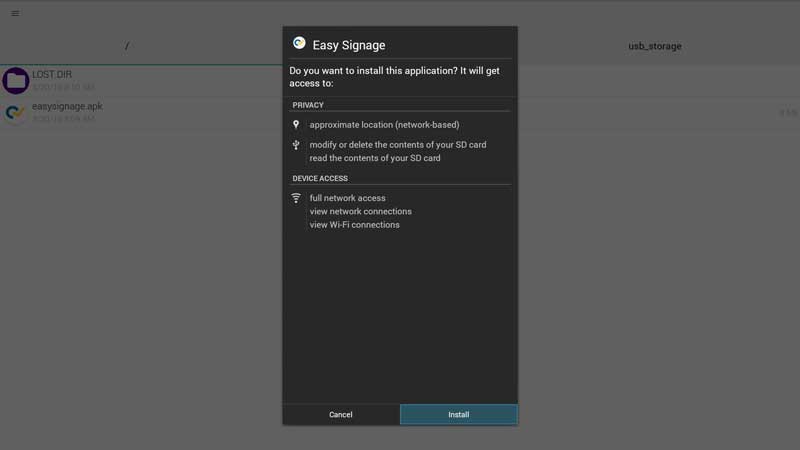Click 'view network connections' permission
Screen dimensions: 800x450
tap(361, 211)
